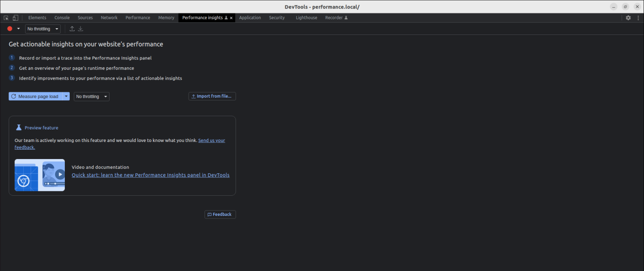Open the Security tab

pos(277,18)
